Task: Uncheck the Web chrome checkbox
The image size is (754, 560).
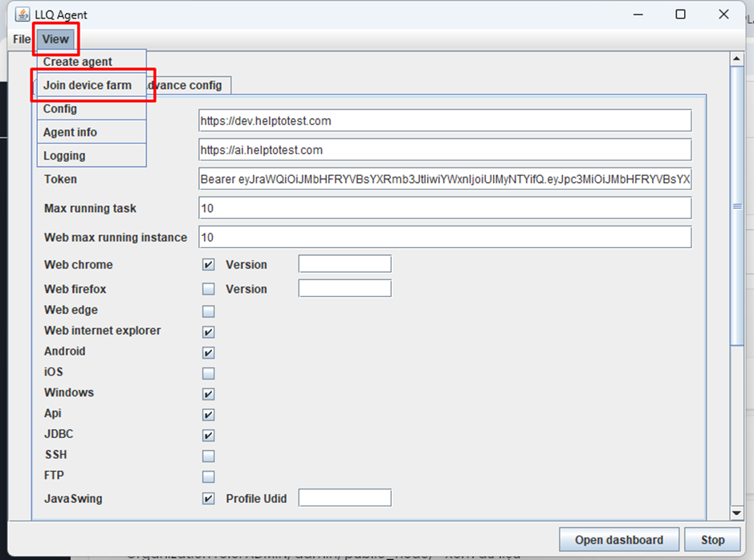Action: (209, 265)
